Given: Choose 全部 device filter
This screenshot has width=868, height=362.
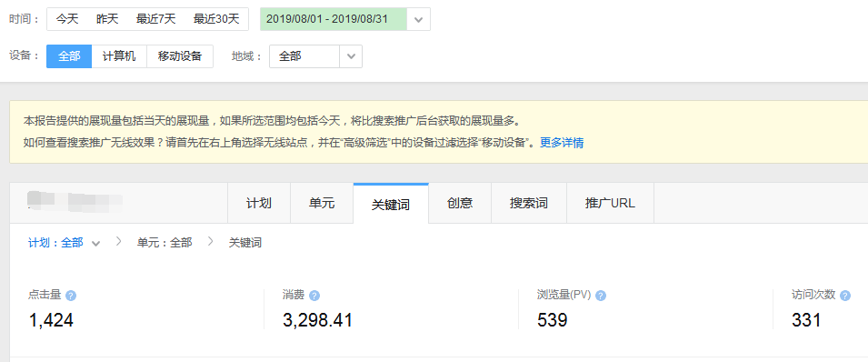Looking at the screenshot, I should pyautogui.click(x=69, y=56).
